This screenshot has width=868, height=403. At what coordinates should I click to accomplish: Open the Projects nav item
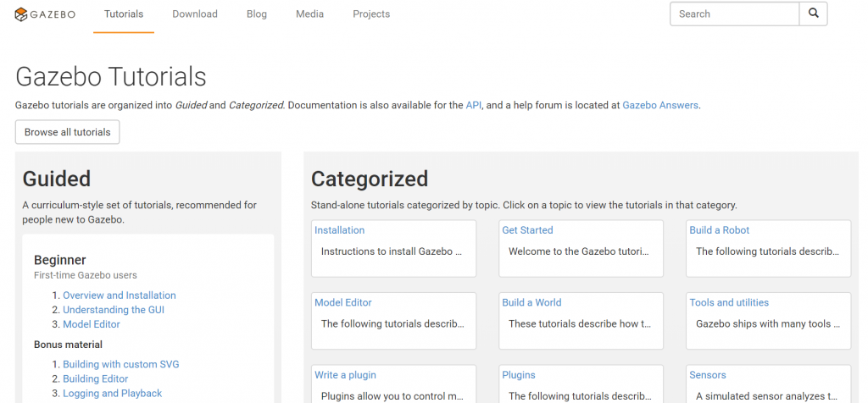tap(371, 14)
